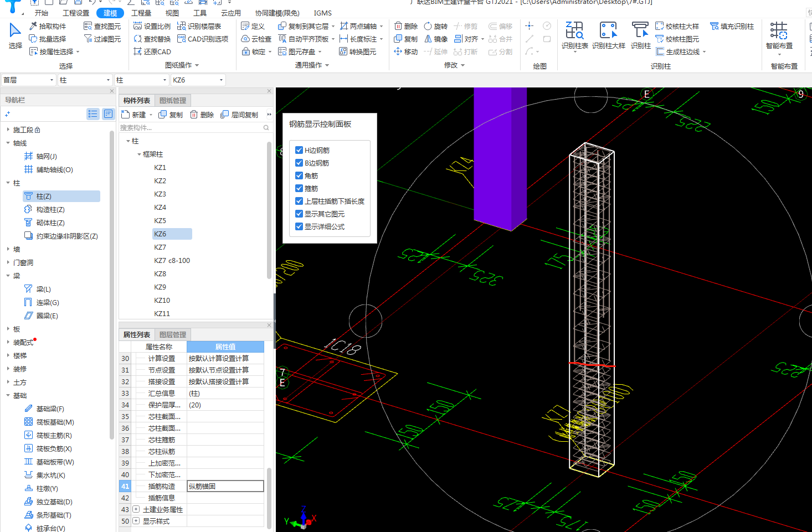Viewport: 812px width, 532px height.
Task: Open the 首层 floor dropdown
Action: pyautogui.click(x=28, y=80)
